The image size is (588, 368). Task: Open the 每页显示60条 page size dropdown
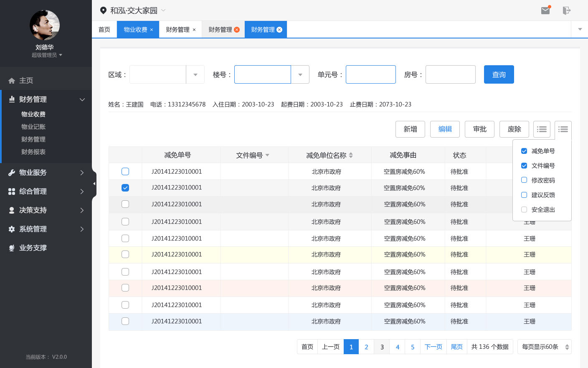(544, 347)
